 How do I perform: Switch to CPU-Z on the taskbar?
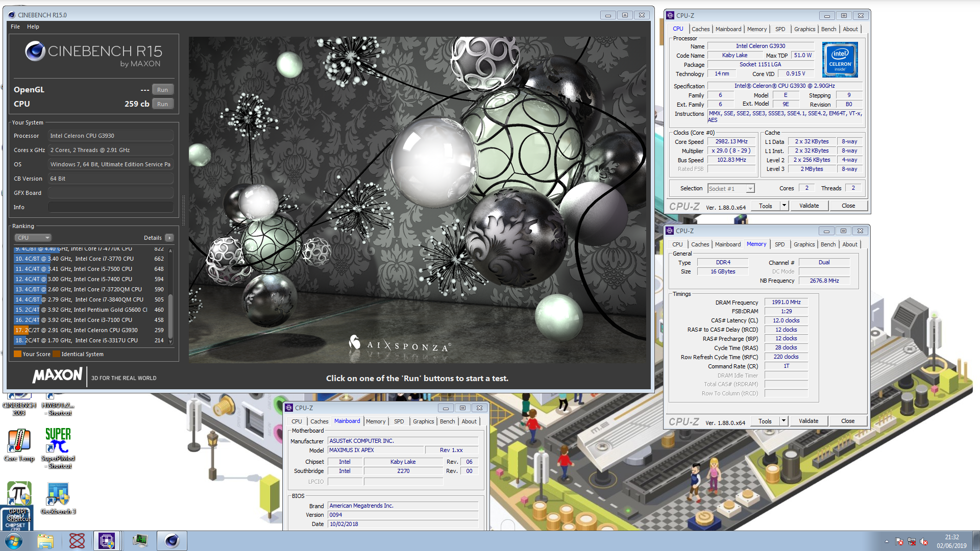(x=107, y=541)
